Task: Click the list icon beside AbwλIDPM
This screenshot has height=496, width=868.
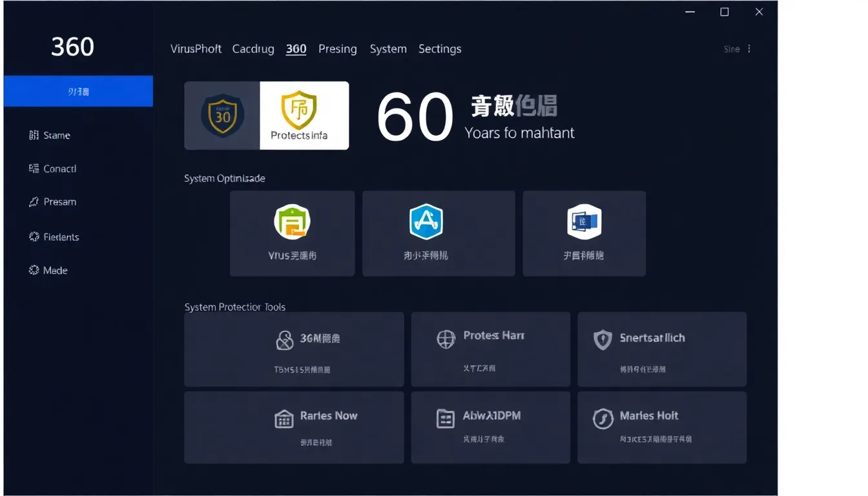Action: click(446, 419)
